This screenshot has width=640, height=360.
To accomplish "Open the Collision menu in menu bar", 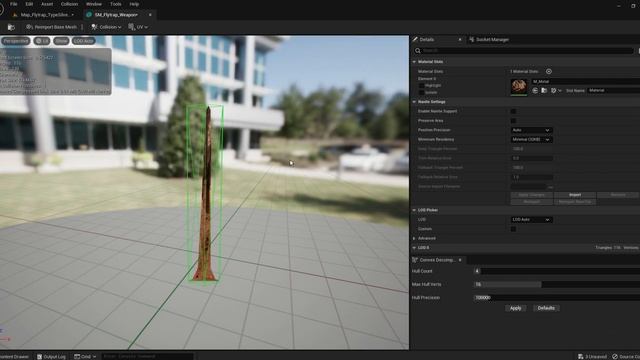I will pos(69,4).
